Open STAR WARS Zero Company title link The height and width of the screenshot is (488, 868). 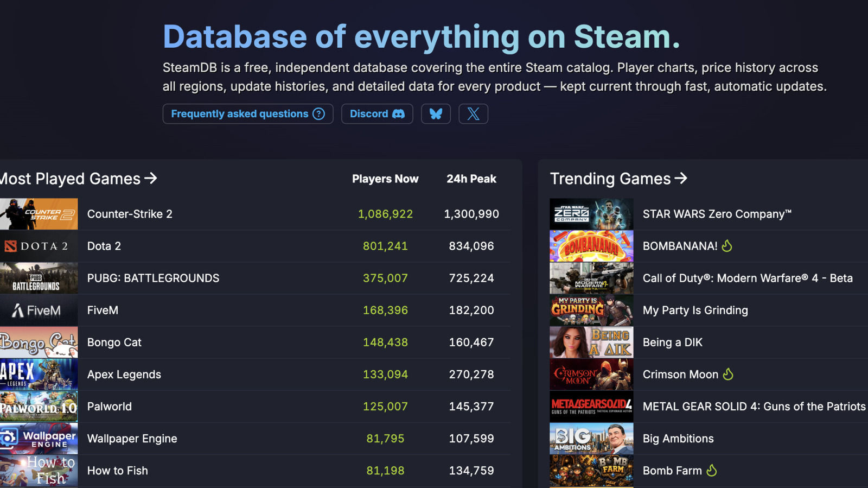tap(717, 214)
